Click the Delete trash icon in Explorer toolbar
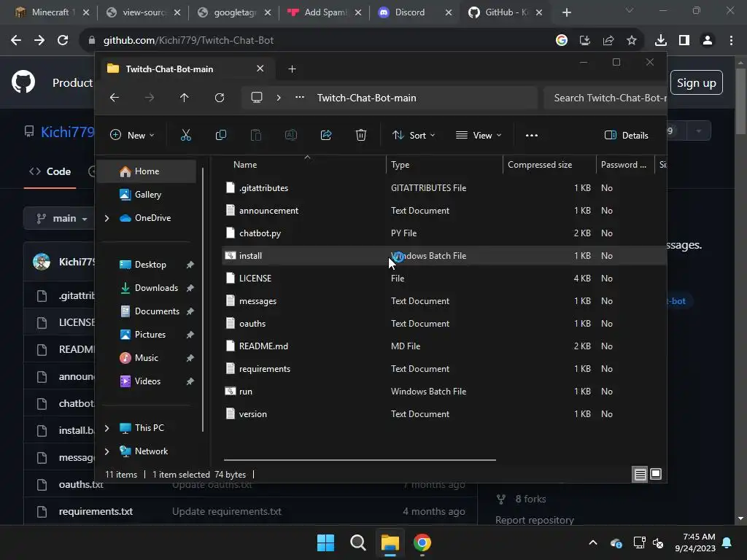This screenshot has height=560, width=747. click(361, 135)
